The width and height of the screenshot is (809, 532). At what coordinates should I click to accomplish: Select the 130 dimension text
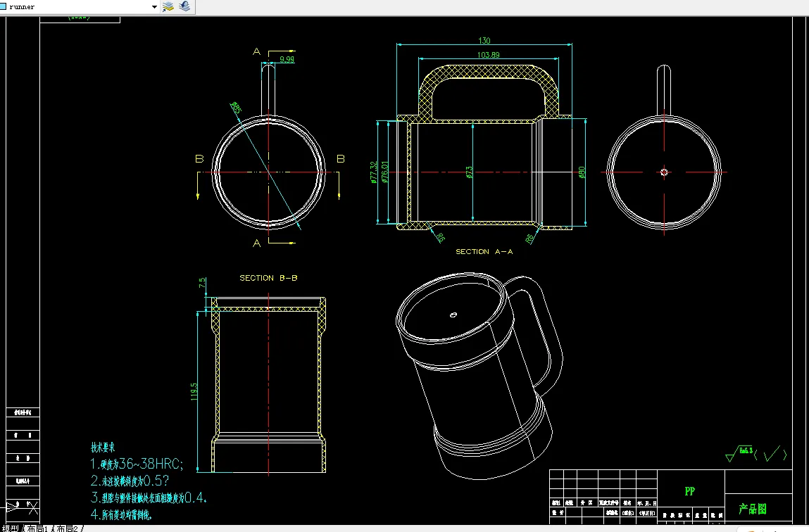coord(484,41)
